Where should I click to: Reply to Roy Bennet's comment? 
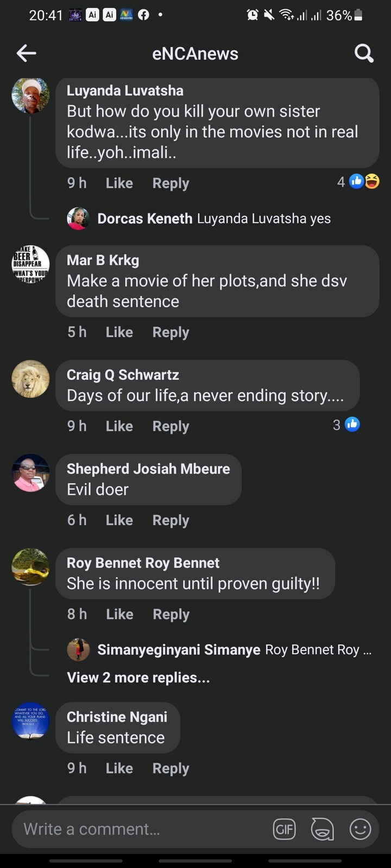click(x=171, y=614)
